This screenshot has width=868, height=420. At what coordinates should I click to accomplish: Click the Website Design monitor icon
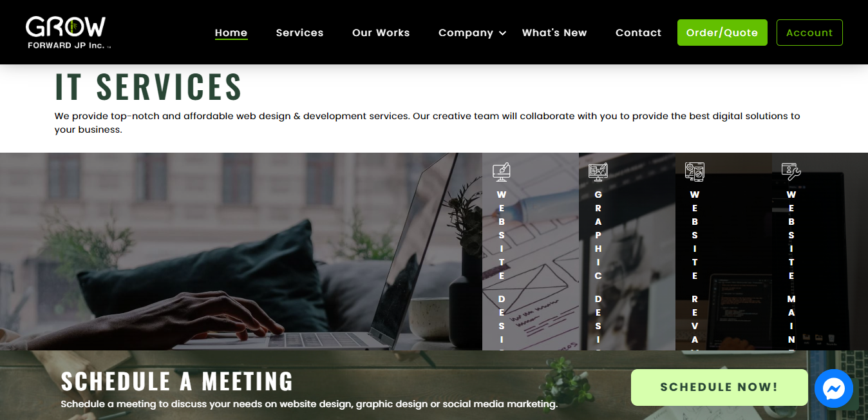pyautogui.click(x=502, y=171)
